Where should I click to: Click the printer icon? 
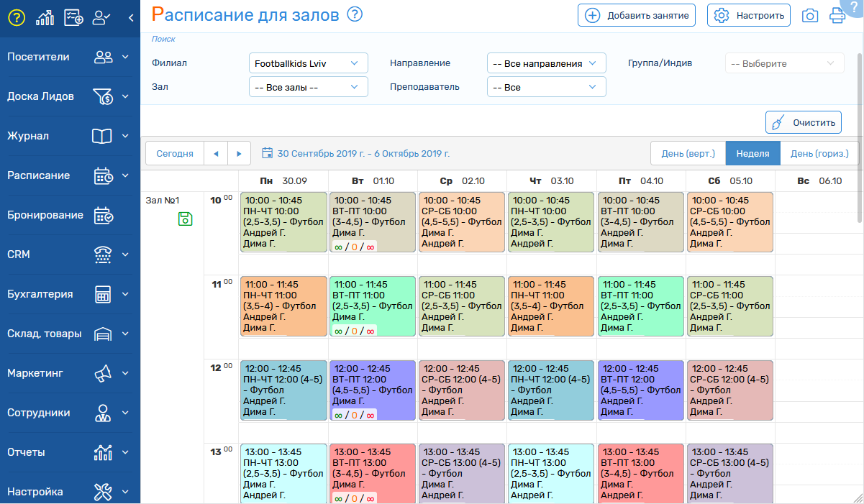pyautogui.click(x=837, y=16)
